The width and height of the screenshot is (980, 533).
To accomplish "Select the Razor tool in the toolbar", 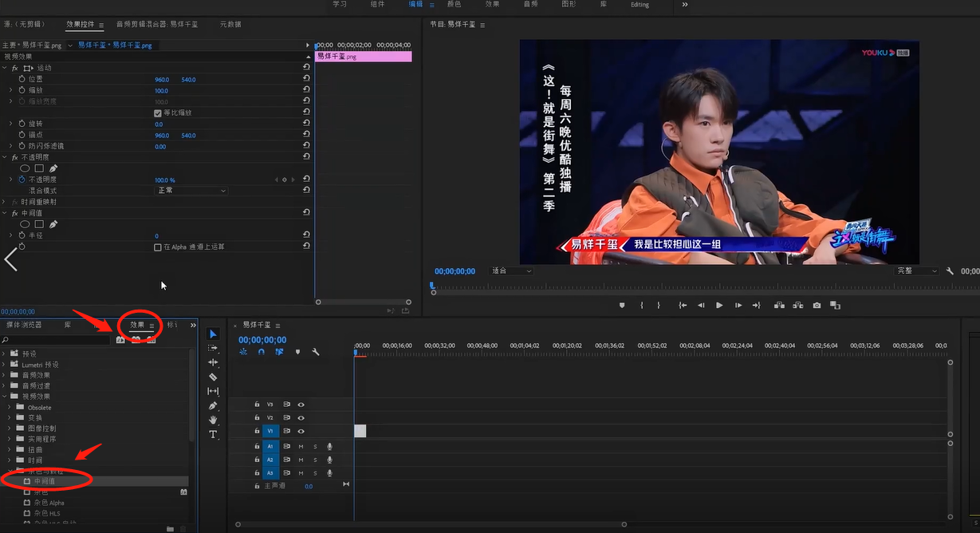I will click(213, 377).
